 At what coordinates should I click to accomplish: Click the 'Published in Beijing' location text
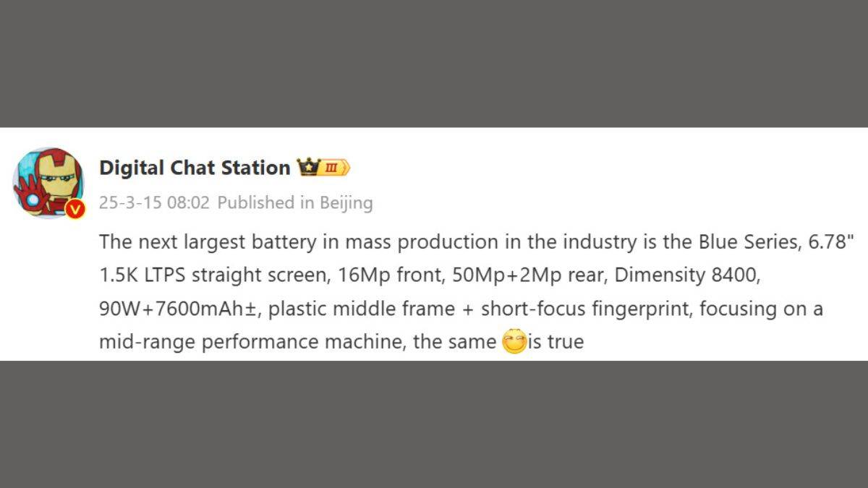tap(295, 202)
